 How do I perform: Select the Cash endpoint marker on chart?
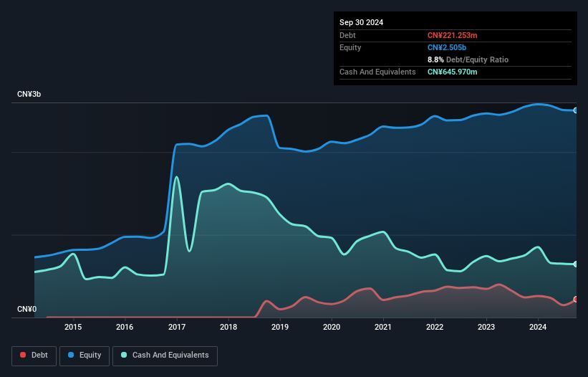[x=576, y=264]
